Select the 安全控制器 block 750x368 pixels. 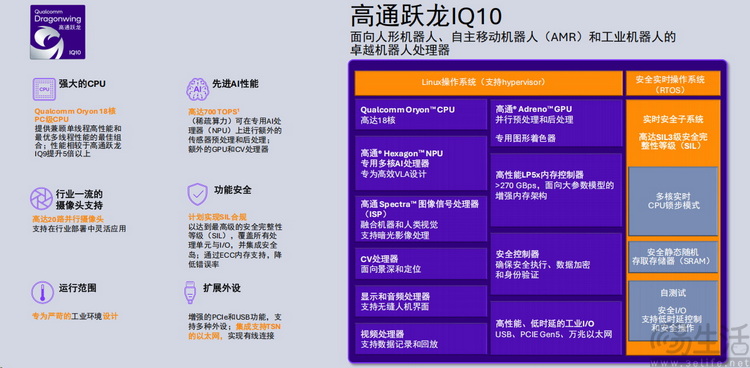pos(556,264)
